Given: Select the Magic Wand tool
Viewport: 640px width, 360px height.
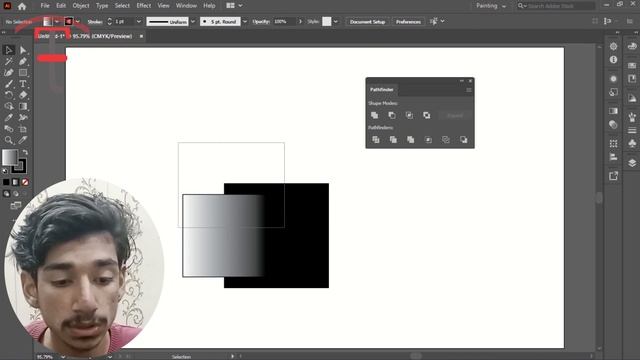Looking at the screenshot, I should tap(9, 62).
